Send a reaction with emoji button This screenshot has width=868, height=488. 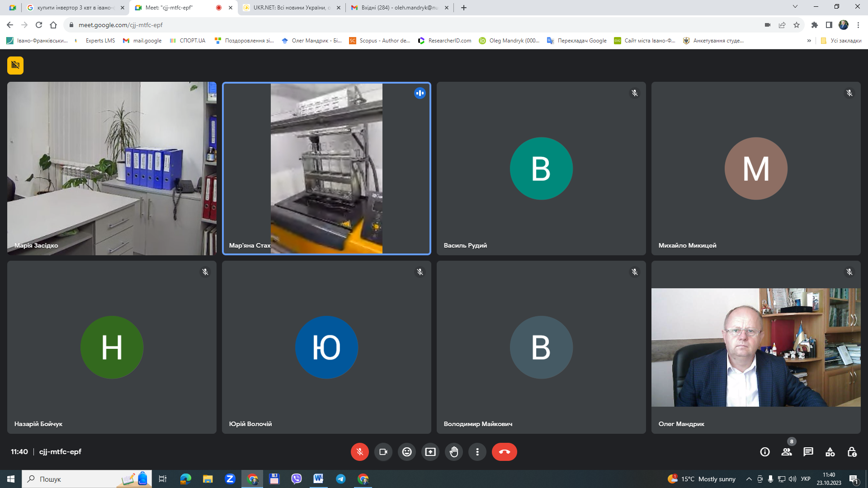pyautogui.click(x=407, y=452)
